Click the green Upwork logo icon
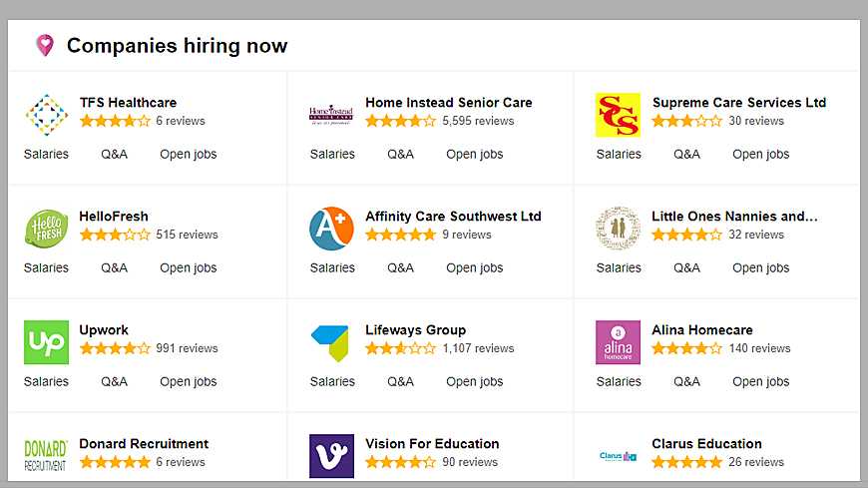The width and height of the screenshot is (868, 488). point(46,342)
